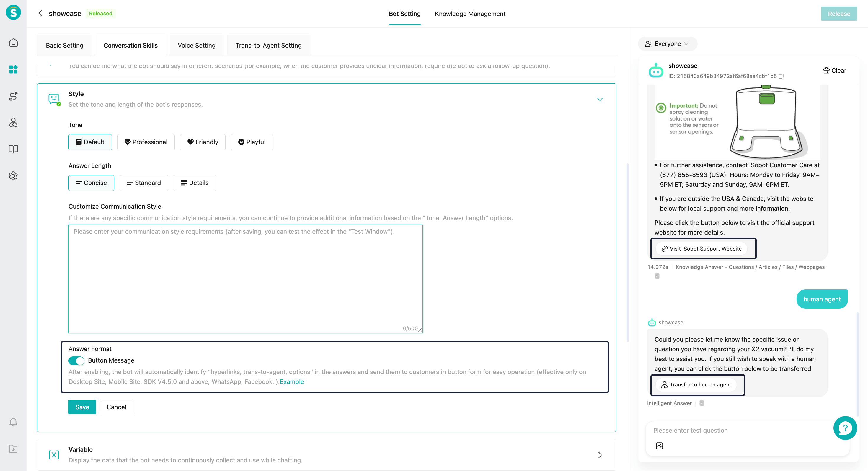Select the Professional tone option
Screen dimensions: 868x471
coord(146,142)
